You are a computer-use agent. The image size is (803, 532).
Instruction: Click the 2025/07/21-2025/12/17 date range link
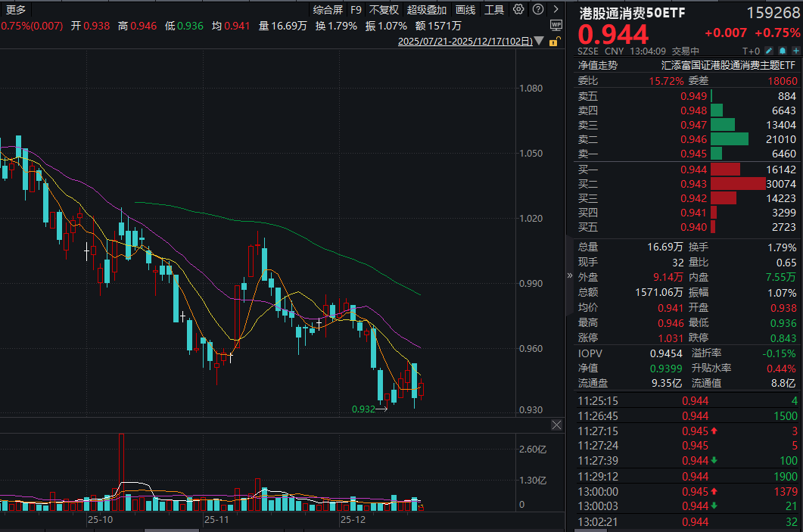click(465, 42)
